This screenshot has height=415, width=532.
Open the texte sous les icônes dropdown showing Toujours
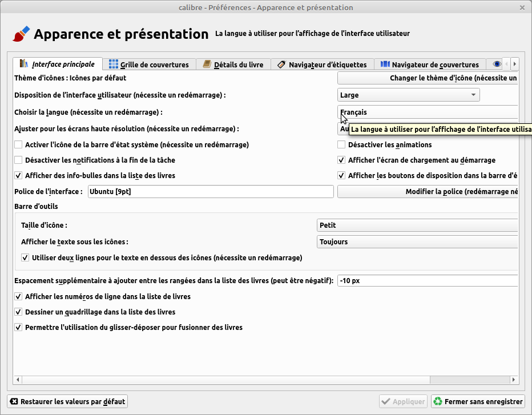coord(417,241)
